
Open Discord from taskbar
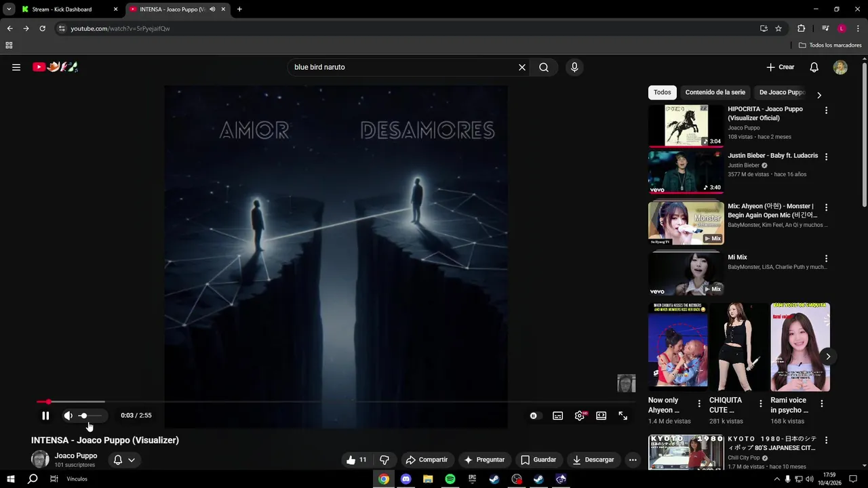406,479
